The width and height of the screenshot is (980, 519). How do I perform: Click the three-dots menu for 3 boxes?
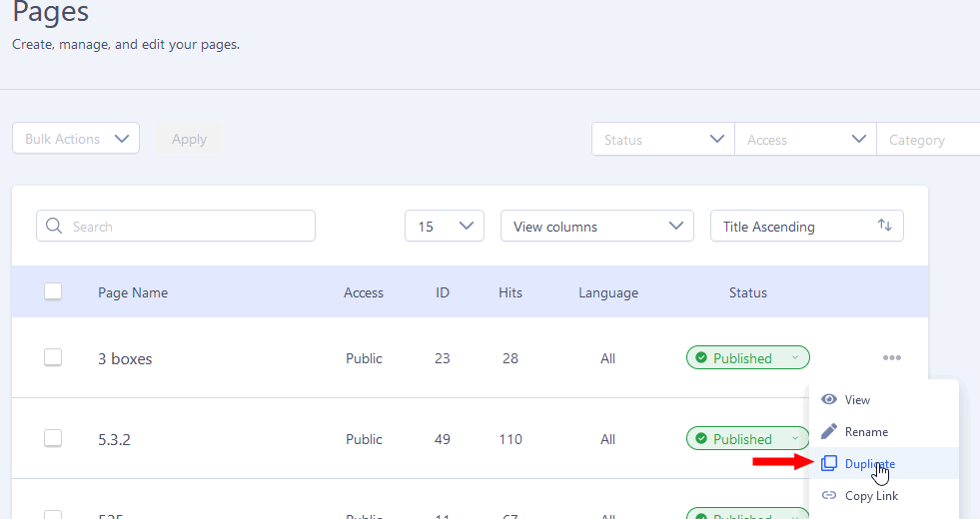pos(891,358)
